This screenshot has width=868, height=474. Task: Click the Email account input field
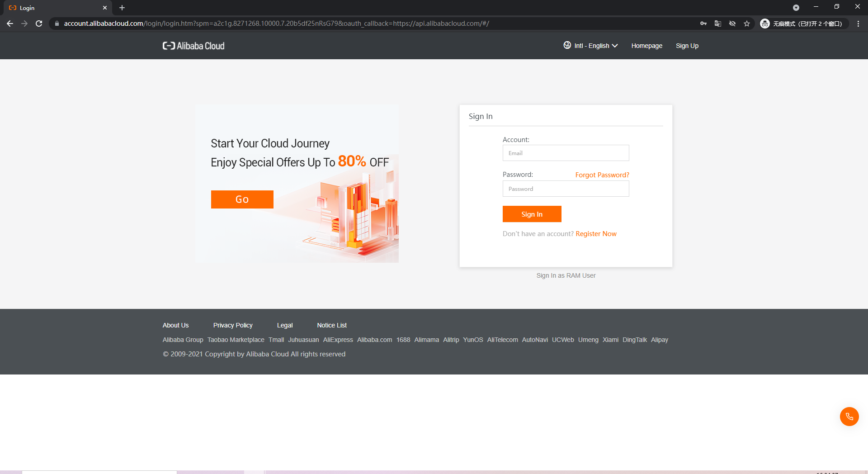coord(566,153)
